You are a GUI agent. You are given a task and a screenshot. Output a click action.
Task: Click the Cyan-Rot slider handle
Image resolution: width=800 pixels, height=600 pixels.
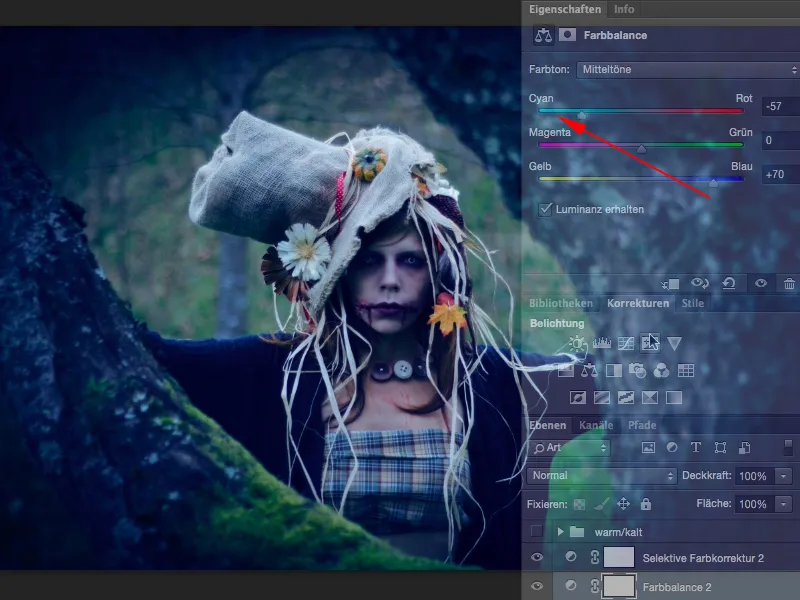click(582, 115)
